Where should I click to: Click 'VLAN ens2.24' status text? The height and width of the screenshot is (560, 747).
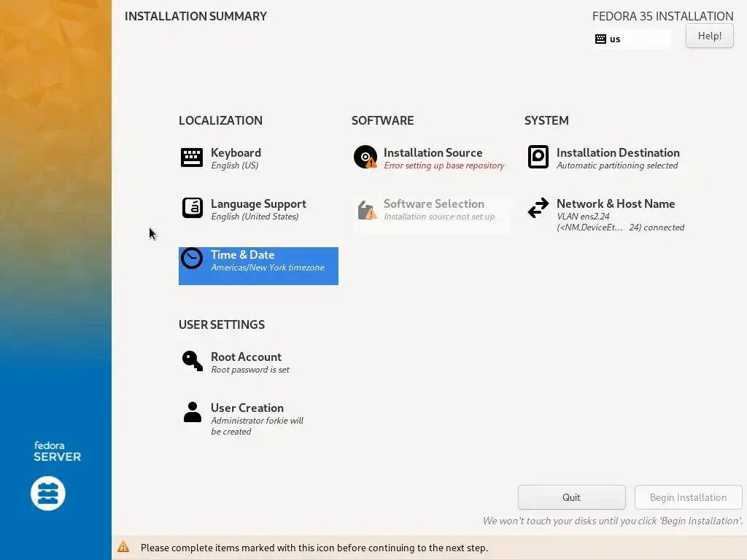pyautogui.click(x=583, y=217)
